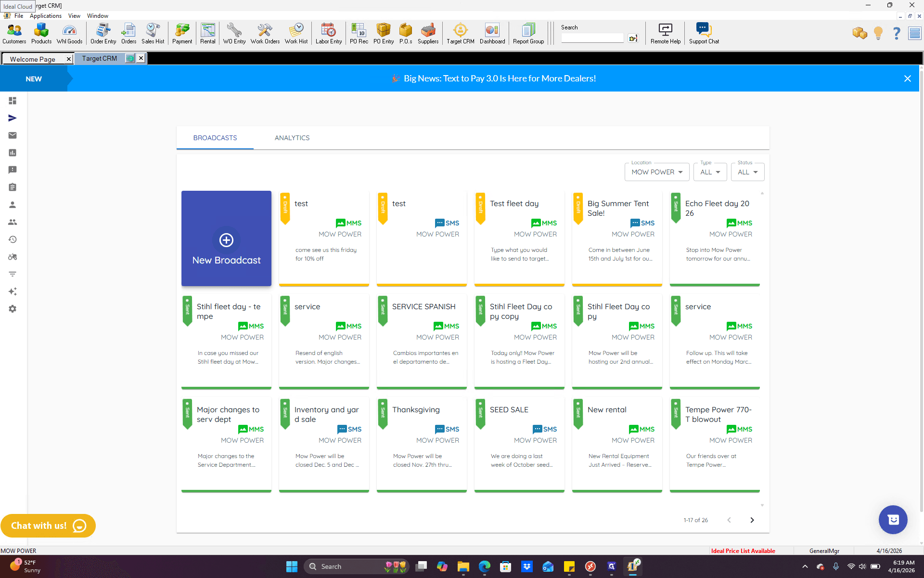Click the Text to Pay news headline
The width and height of the screenshot is (924, 578).
(x=500, y=79)
